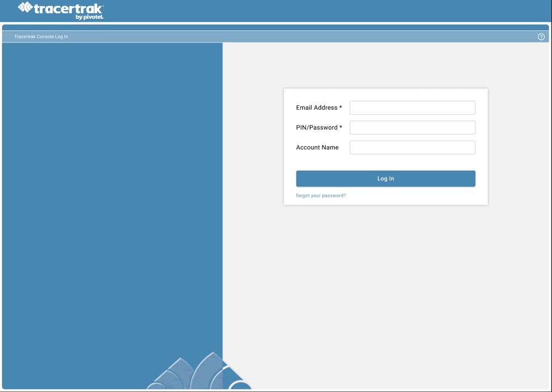The width and height of the screenshot is (552, 392).
Task: Click the "PIN/Password" field label
Action: [x=316, y=127]
